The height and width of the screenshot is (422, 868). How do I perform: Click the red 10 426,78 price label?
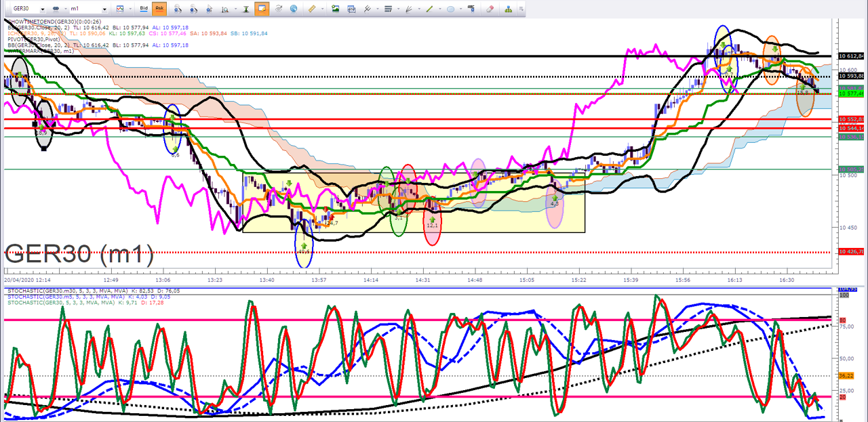pyautogui.click(x=851, y=251)
